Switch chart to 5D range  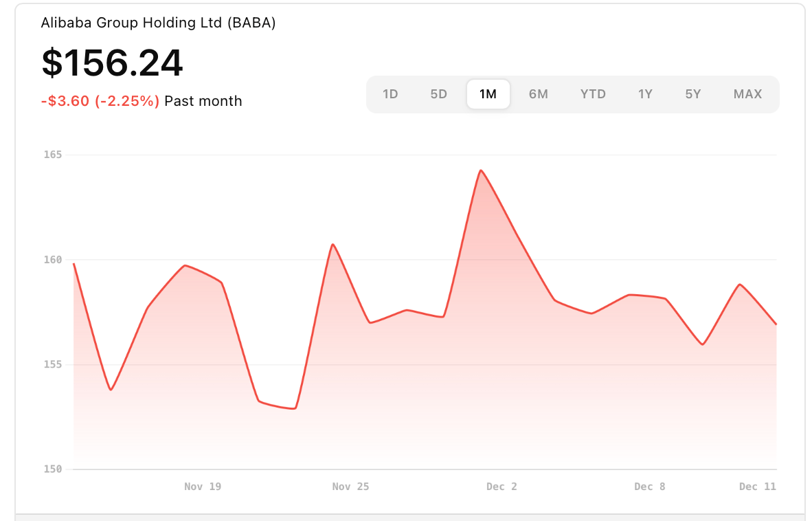click(x=438, y=94)
